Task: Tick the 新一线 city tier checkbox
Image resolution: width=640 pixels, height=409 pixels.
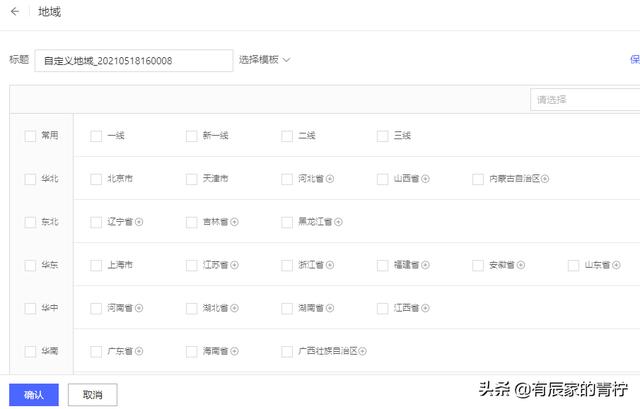Action: [191, 136]
